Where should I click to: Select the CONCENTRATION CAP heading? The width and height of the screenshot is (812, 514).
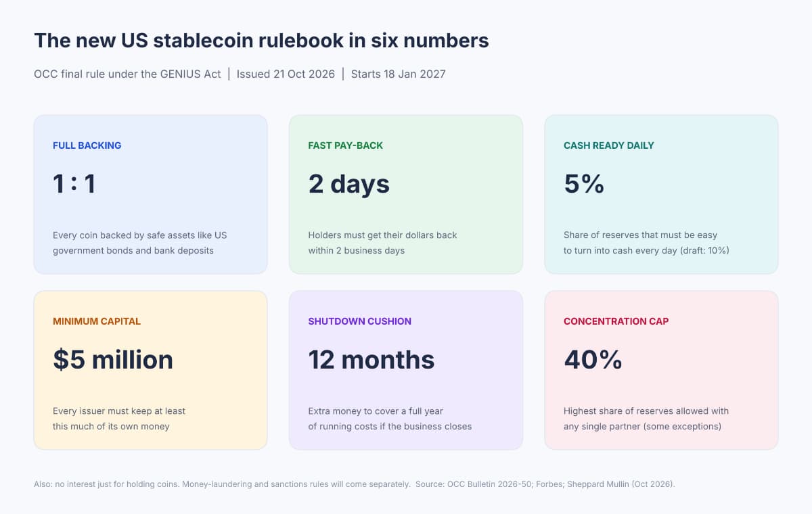[616, 321]
